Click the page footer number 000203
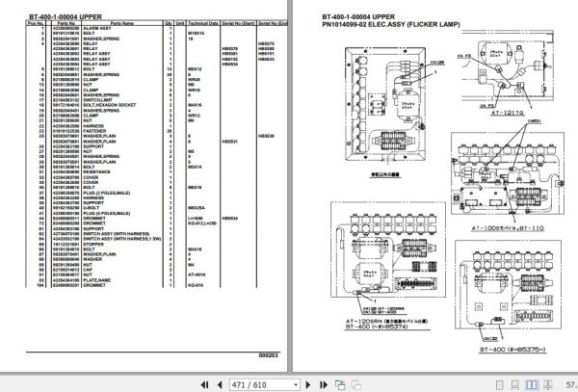The width and height of the screenshot is (578, 392). point(269,355)
